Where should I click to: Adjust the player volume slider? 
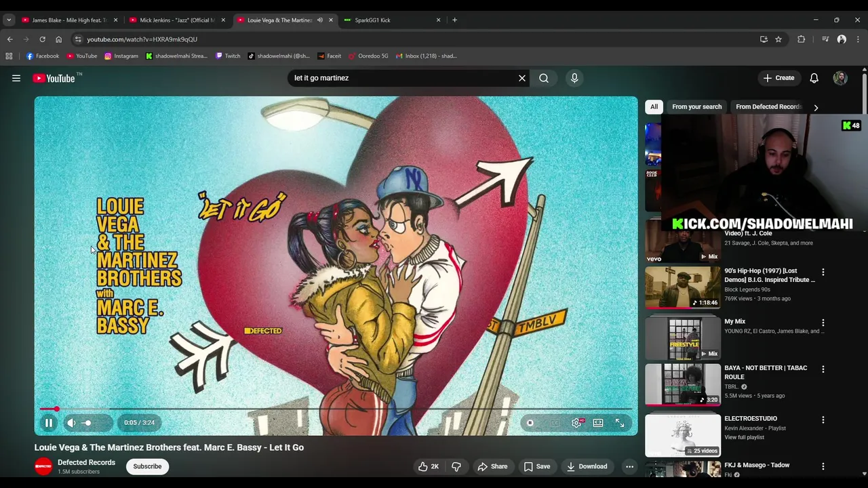(94, 423)
